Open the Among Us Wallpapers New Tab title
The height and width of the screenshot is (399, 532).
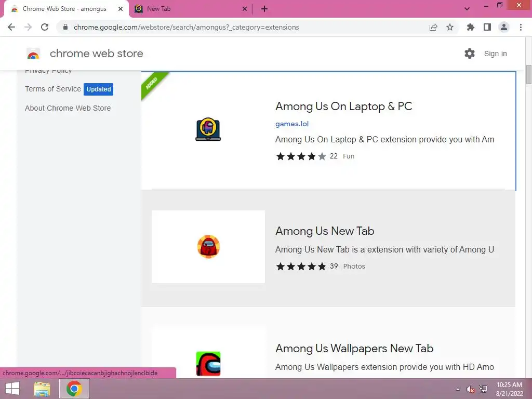click(x=354, y=349)
